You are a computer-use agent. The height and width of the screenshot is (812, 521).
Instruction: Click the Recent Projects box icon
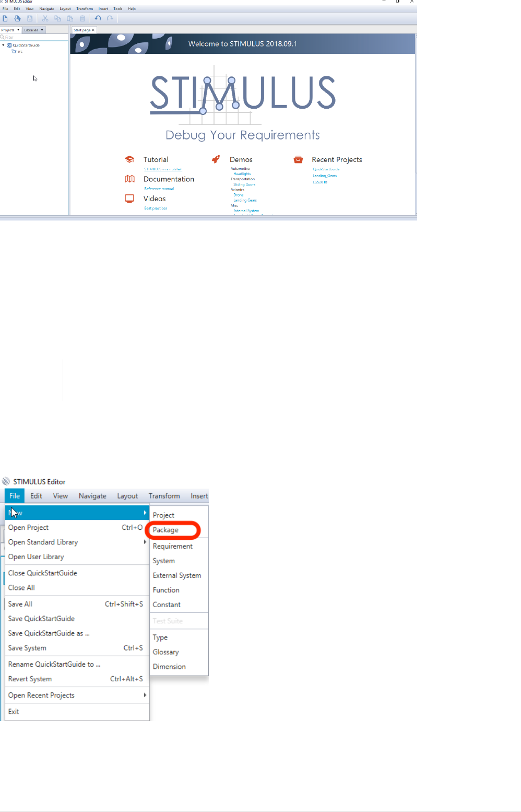298,159
